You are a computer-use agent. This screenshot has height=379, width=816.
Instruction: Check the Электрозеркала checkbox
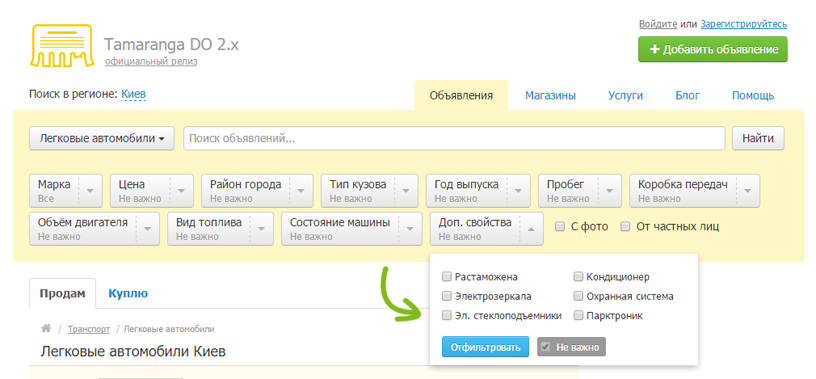(447, 296)
